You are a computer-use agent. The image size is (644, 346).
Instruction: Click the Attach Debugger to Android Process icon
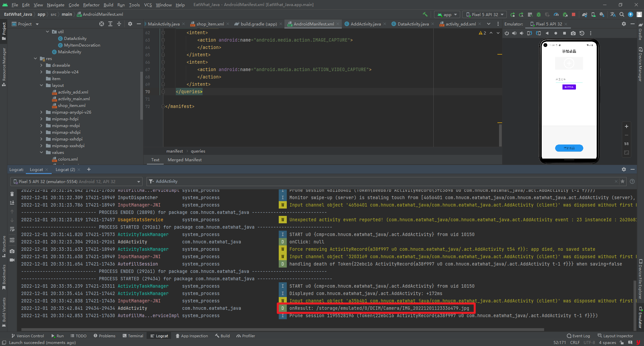pos(565,14)
